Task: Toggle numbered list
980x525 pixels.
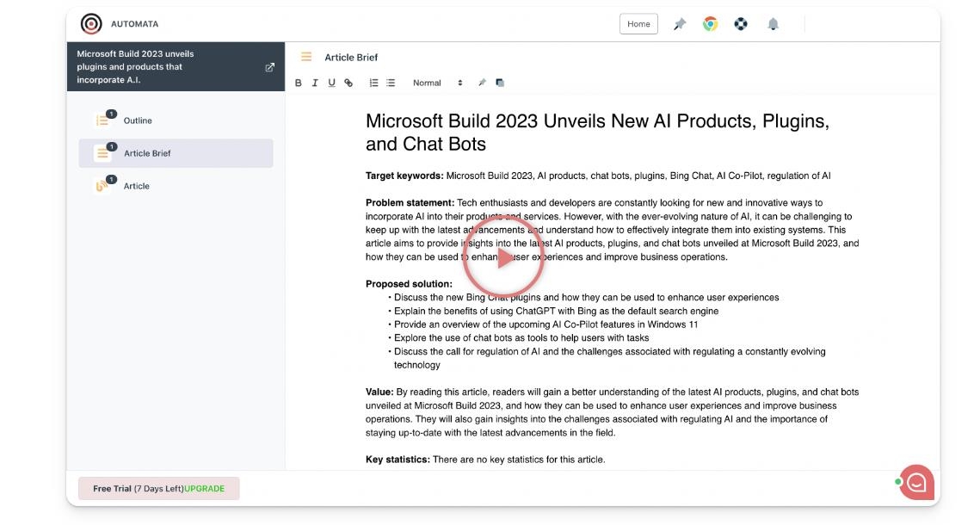Action: (x=373, y=83)
